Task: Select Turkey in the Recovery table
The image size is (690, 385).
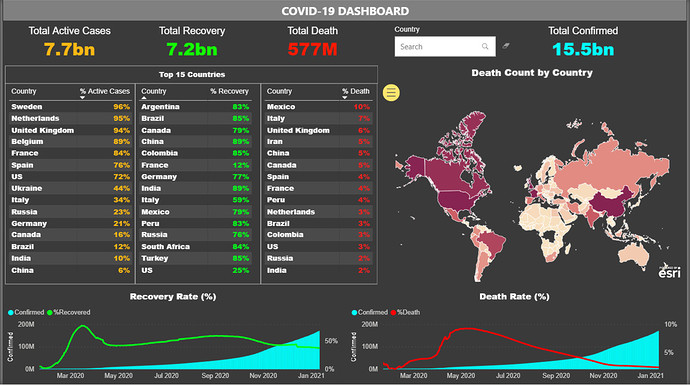Action: pyautogui.click(x=154, y=258)
